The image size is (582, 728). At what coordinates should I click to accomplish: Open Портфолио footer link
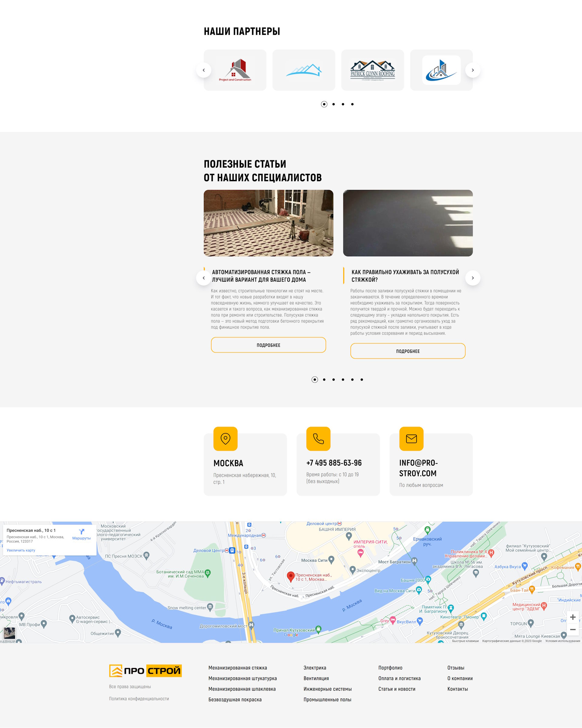(x=390, y=667)
